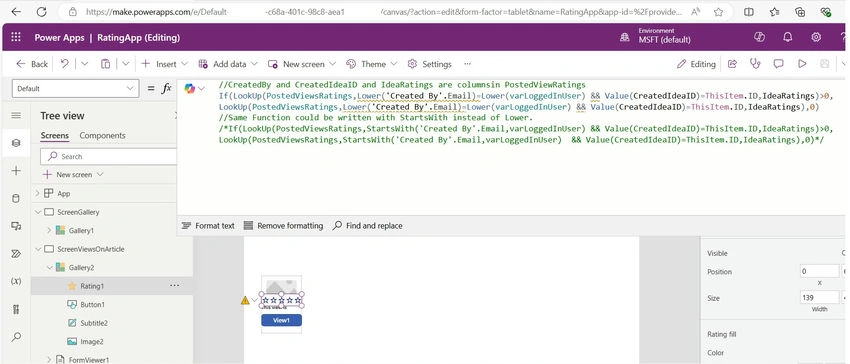Collapse the Gallery2 node

tap(49, 267)
